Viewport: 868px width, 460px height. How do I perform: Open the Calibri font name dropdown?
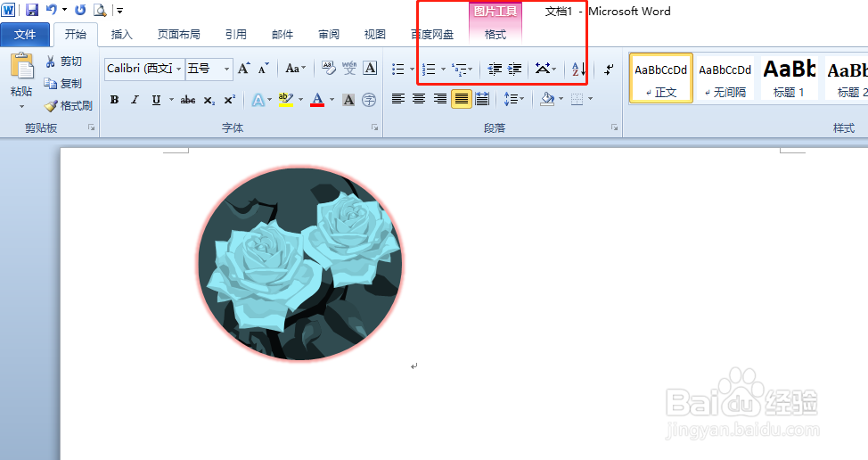pyautogui.click(x=179, y=70)
